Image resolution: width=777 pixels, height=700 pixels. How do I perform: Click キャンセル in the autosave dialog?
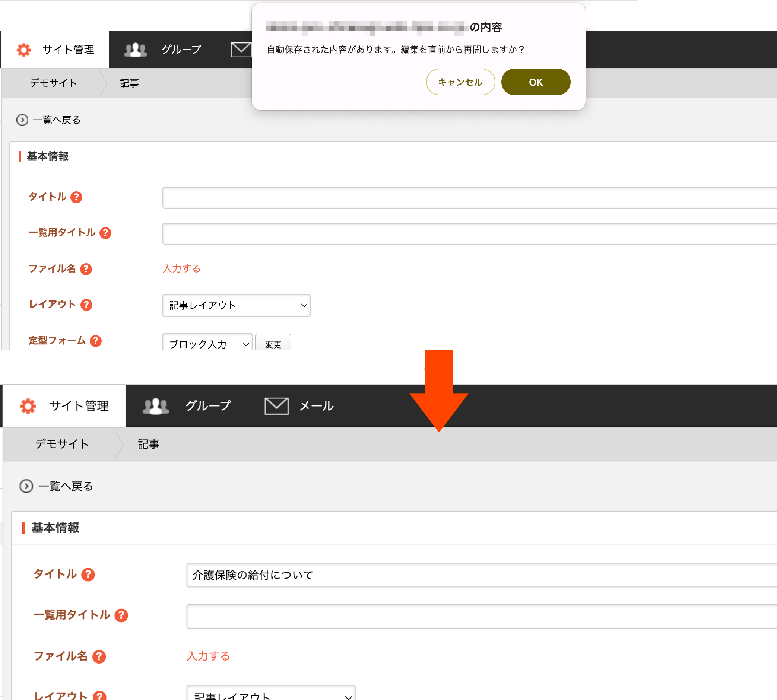point(460,82)
